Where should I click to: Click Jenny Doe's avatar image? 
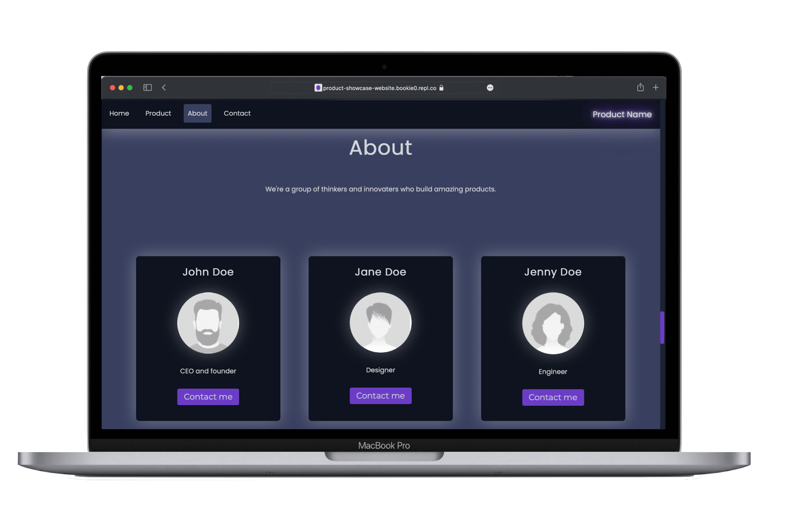coord(553,323)
